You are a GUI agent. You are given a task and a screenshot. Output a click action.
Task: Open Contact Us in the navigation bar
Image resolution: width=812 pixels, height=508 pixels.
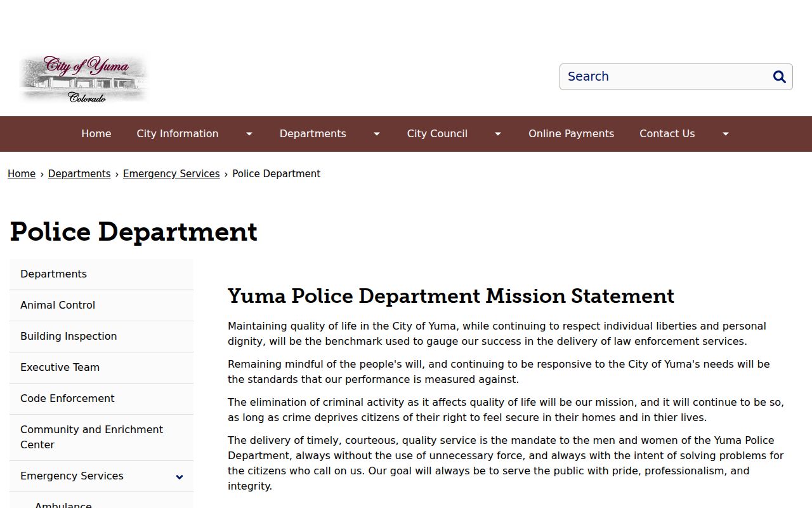[667, 134]
